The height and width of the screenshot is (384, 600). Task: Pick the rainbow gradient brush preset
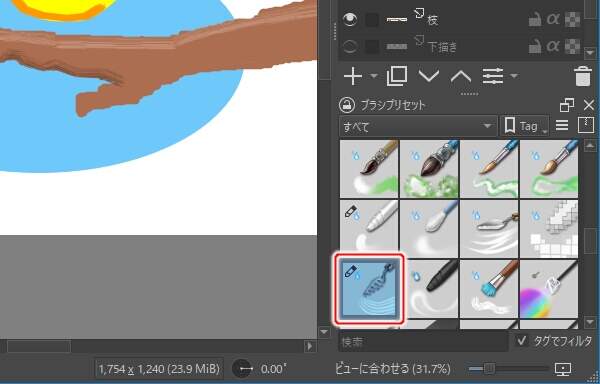tap(549, 289)
